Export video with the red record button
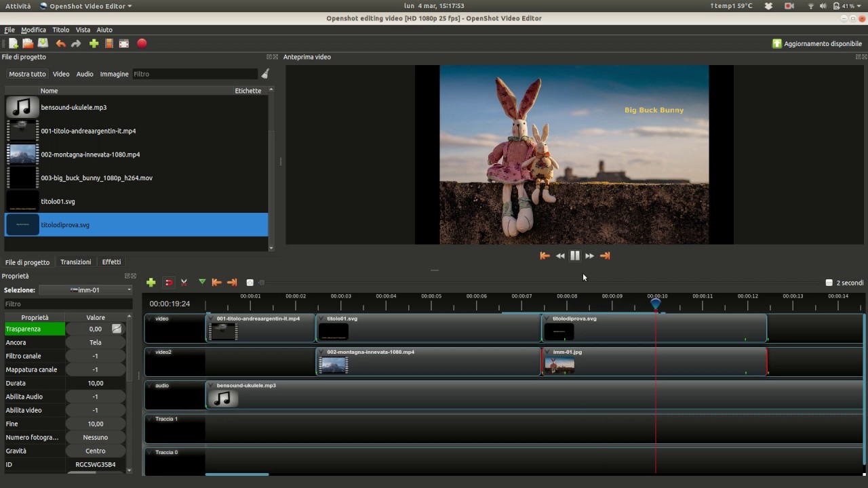 [142, 43]
